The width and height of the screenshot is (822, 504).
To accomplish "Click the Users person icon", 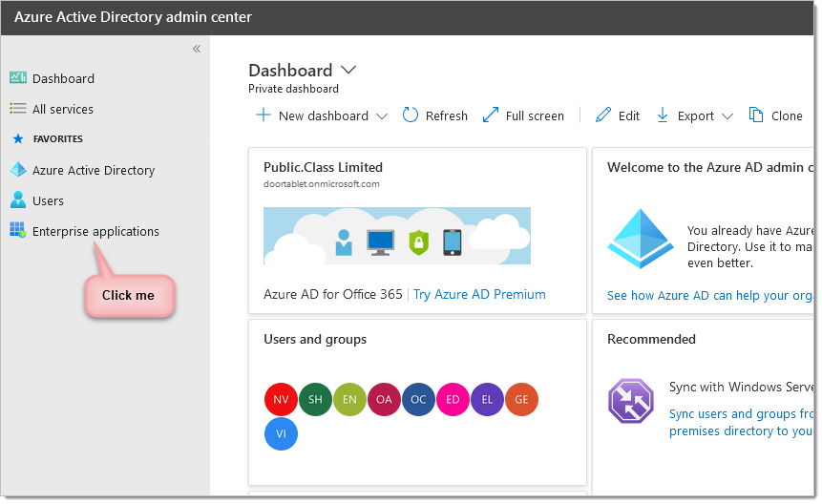I will point(18,200).
